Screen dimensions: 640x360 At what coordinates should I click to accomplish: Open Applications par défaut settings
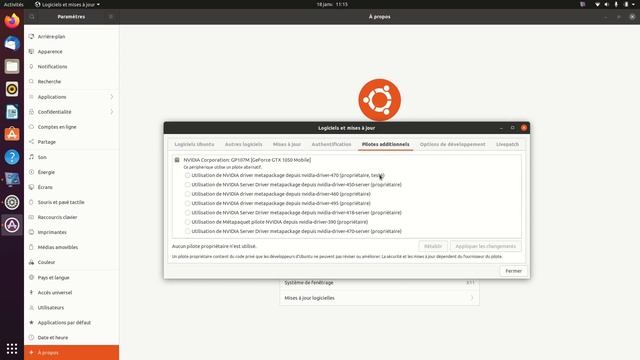tap(71, 323)
